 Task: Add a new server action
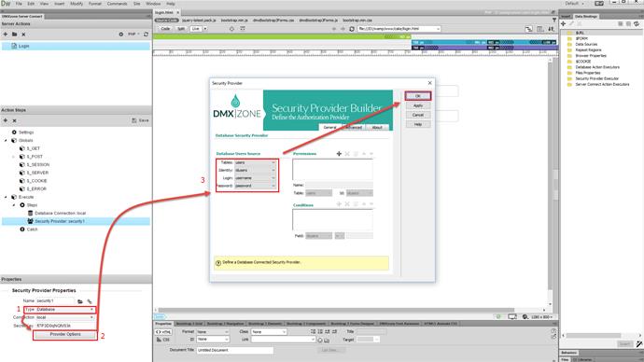pyautogui.click(x=6, y=35)
